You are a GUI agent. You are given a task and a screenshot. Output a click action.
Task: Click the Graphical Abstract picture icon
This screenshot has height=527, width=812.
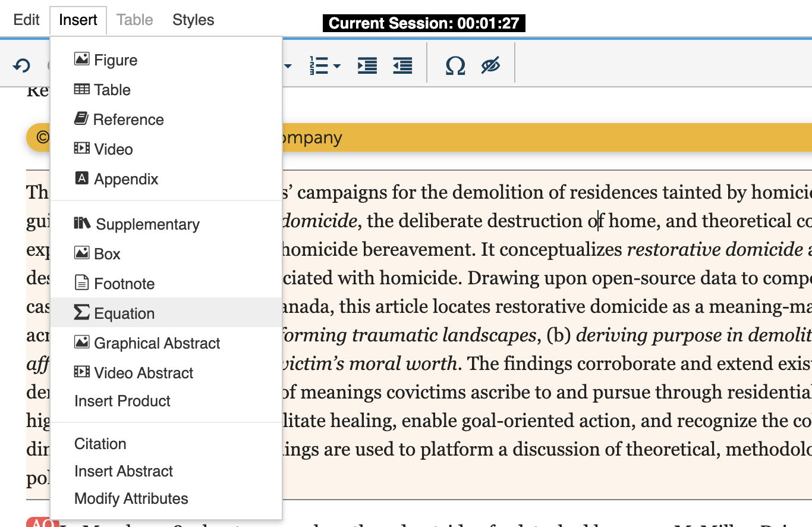(x=81, y=342)
